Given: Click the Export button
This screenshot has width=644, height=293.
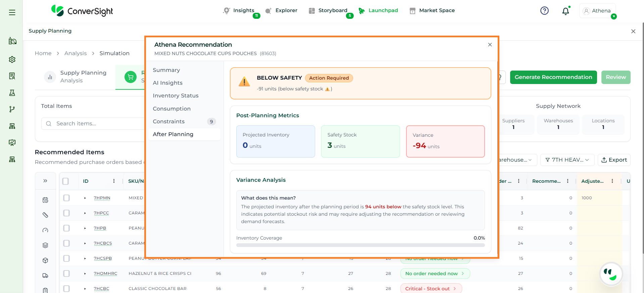Looking at the screenshot, I should pos(614,160).
